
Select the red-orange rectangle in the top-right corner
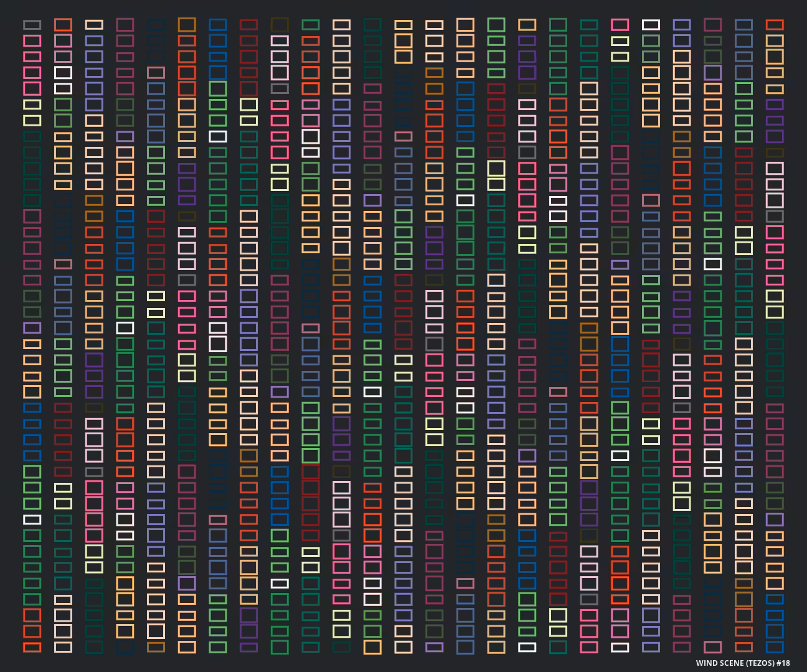[775, 25]
